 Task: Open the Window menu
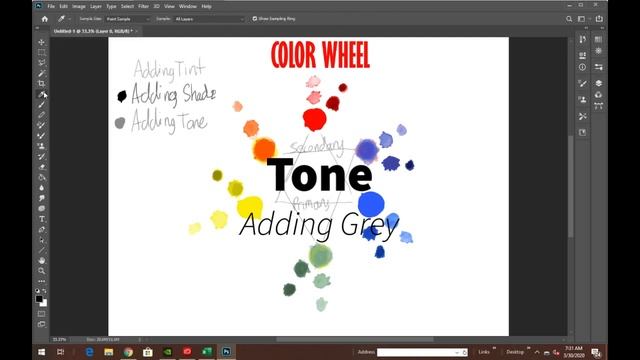click(188, 6)
